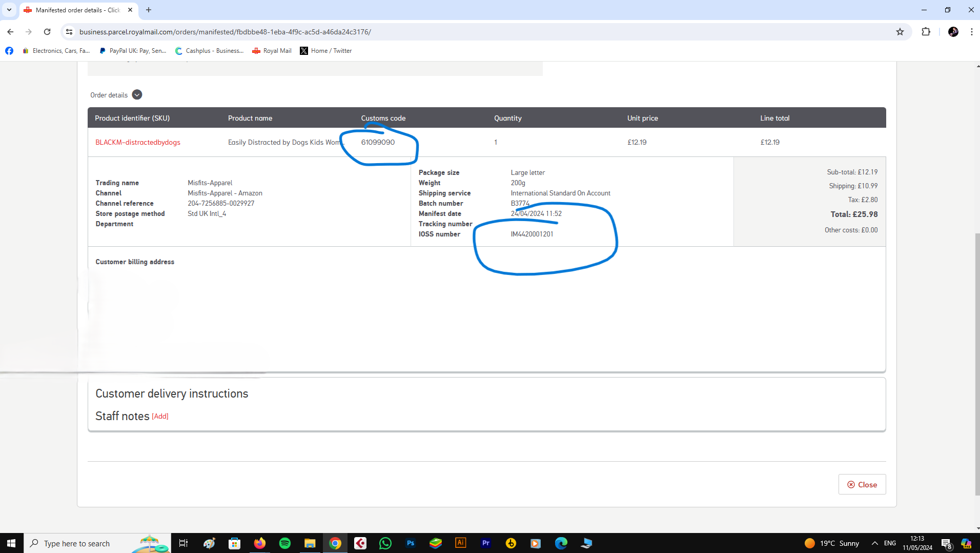Go forward in browser history

(x=29, y=32)
